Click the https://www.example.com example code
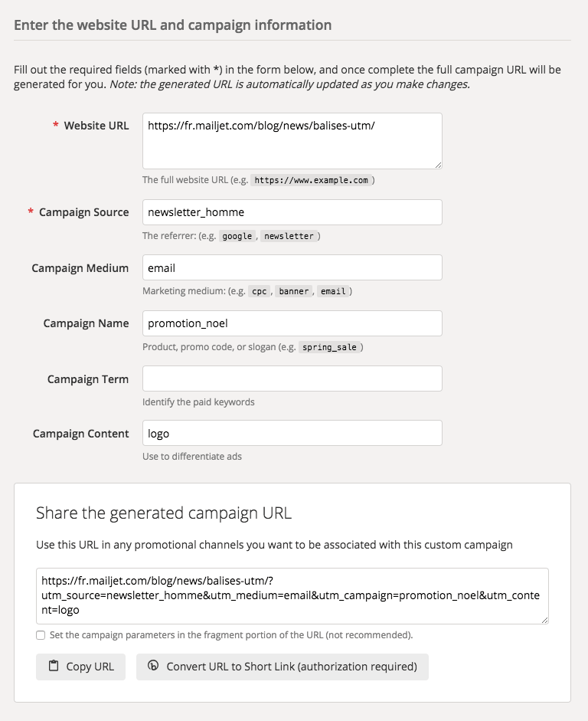588x721 pixels. [311, 180]
